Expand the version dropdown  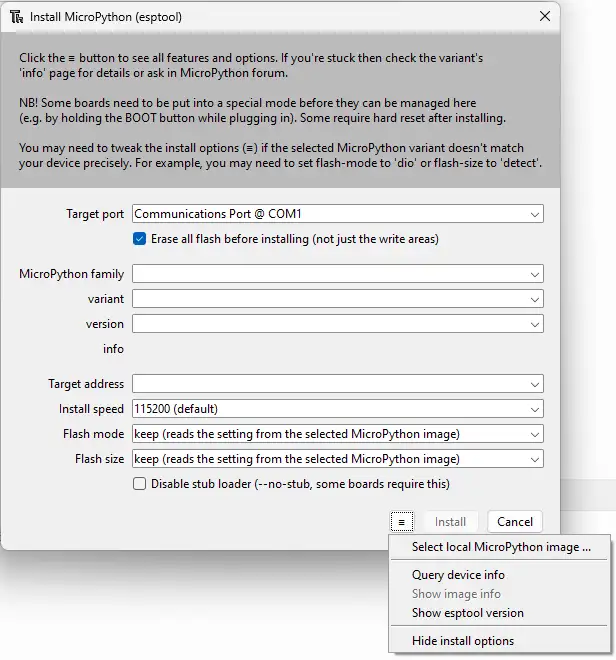tap(338, 324)
